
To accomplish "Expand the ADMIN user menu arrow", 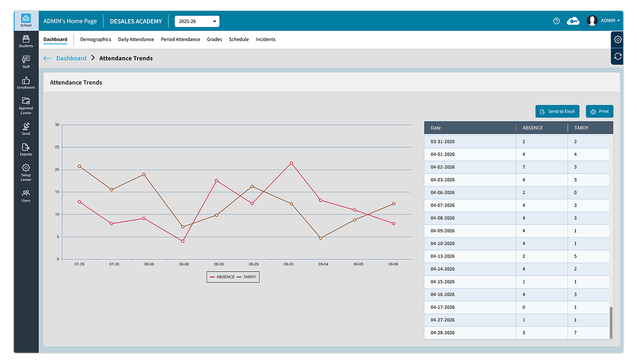I will 619,21.
